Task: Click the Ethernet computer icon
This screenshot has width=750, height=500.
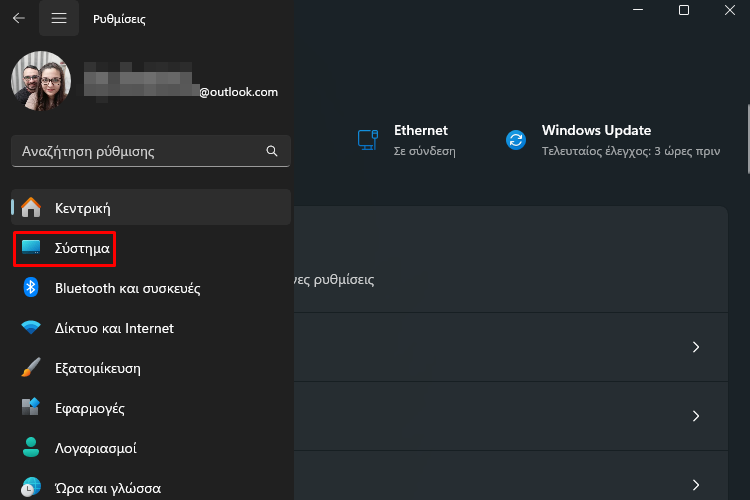Action: [368, 140]
